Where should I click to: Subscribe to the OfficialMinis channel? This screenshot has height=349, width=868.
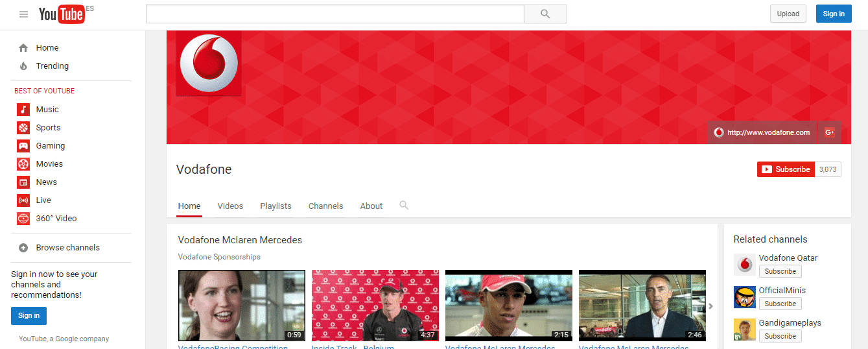point(780,304)
